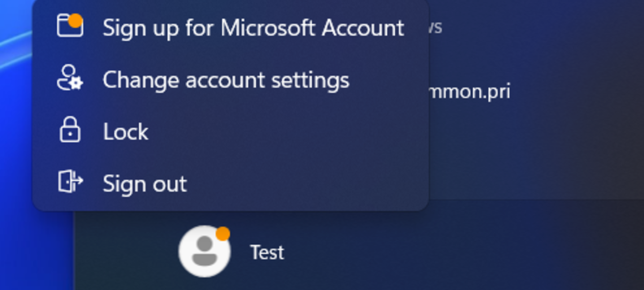Click the Test user avatar picture

click(x=204, y=252)
